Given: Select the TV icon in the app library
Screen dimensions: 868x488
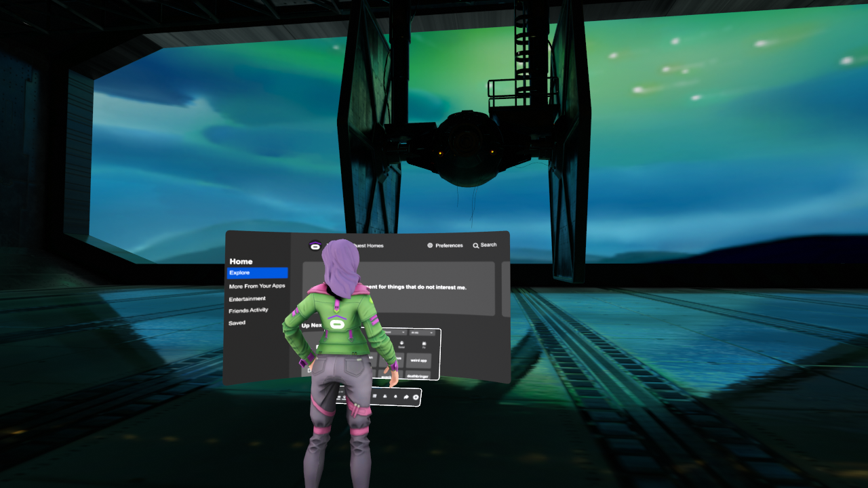Looking at the screenshot, I should (x=424, y=343).
